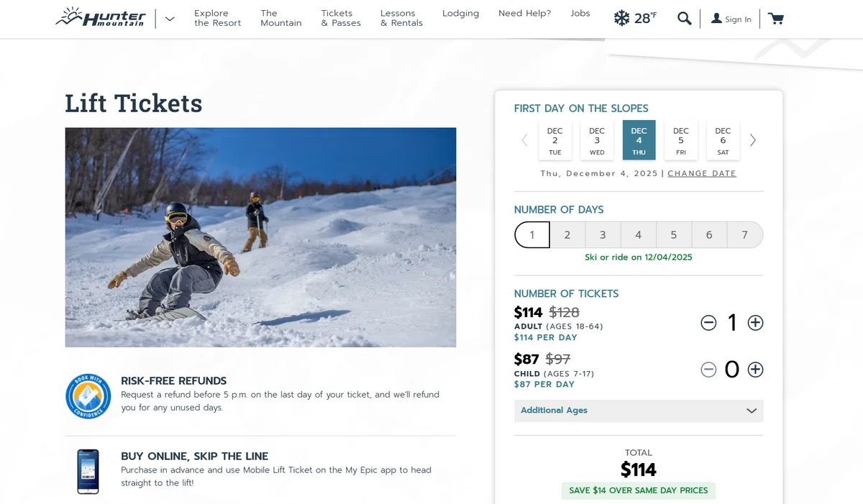Open resort switcher chevron beside logo
Image resolution: width=863 pixels, height=504 pixels.
click(x=170, y=19)
